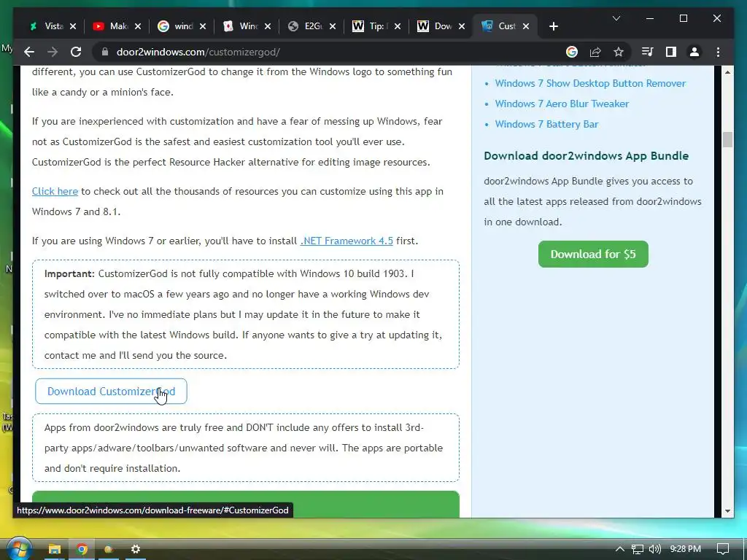The width and height of the screenshot is (747, 560).
Task: Open a new browser tab
Action: 553,26
